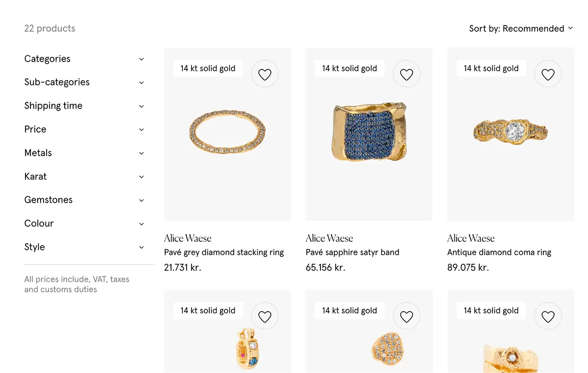Click heart on second-row middle product
The image size is (588, 373).
[x=406, y=316]
